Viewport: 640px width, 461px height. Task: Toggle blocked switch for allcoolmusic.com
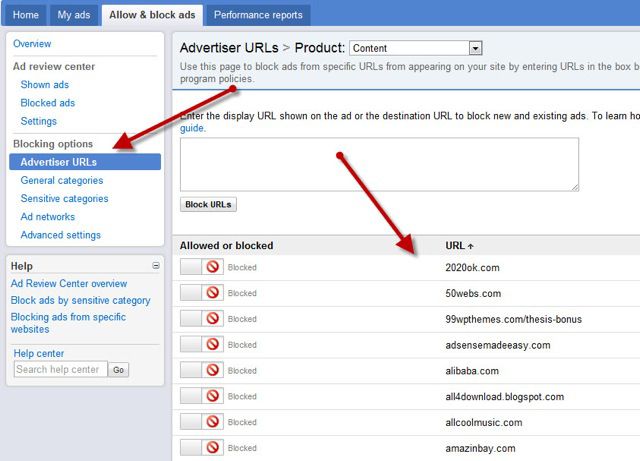pos(201,422)
